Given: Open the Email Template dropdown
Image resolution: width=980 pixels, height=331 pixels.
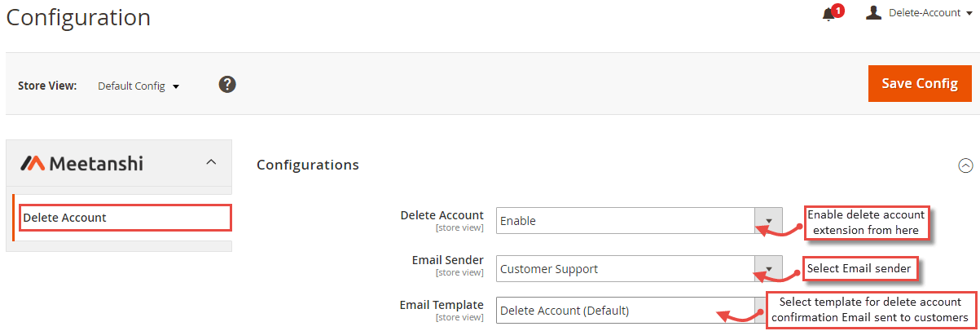Looking at the screenshot, I should point(639,311).
